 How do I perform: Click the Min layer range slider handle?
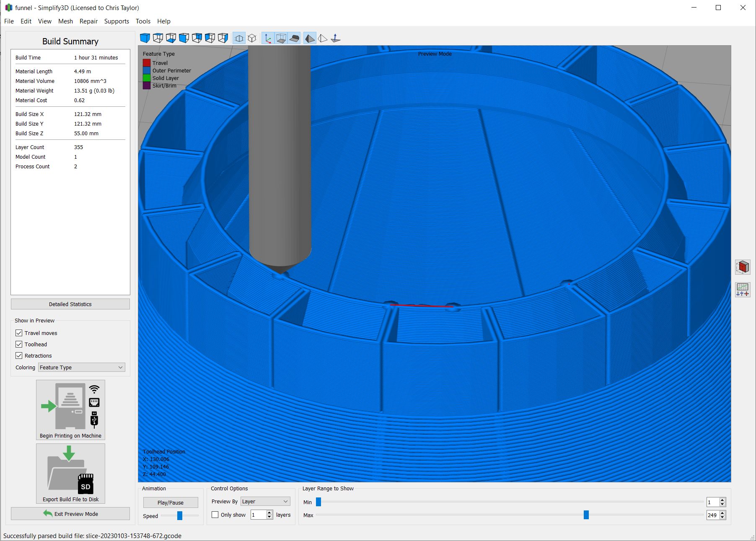point(318,502)
